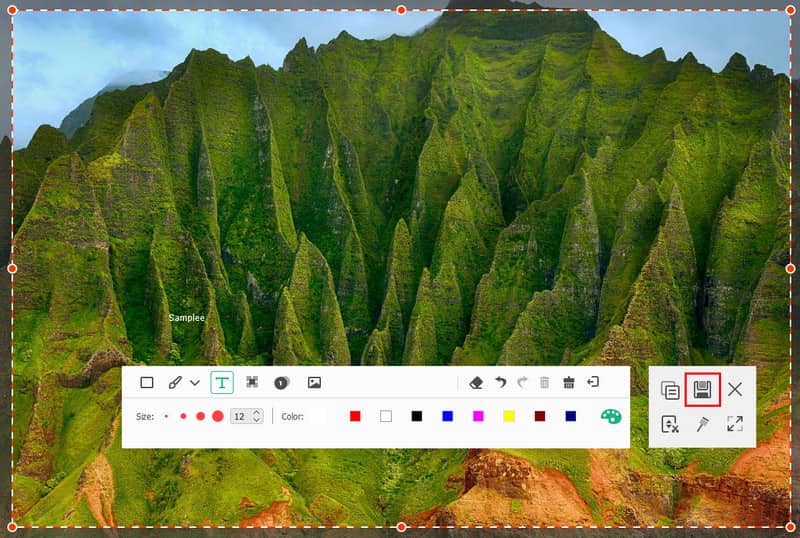Expand the capture to full screen
800x538 pixels.
(x=735, y=423)
